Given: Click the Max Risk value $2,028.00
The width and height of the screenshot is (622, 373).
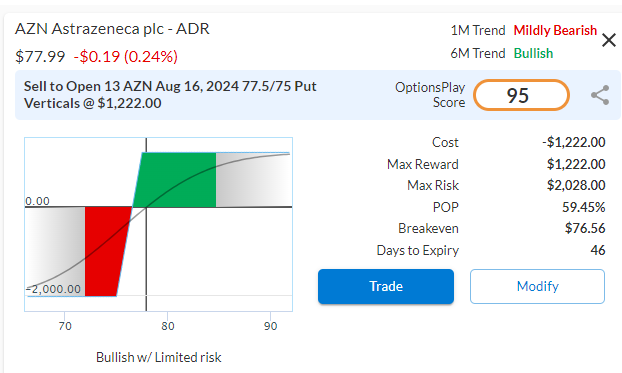Looking at the screenshot, I should pyautogui.click(x=576, y=185).
